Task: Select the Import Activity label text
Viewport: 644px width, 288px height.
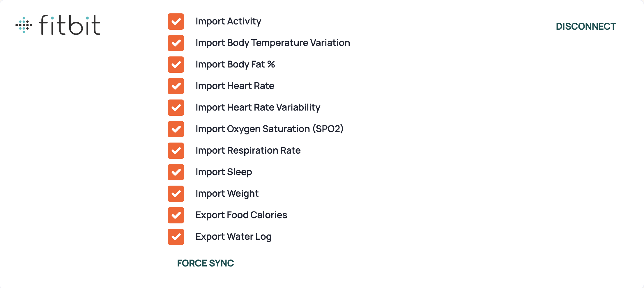Action: tap(229, 22)
